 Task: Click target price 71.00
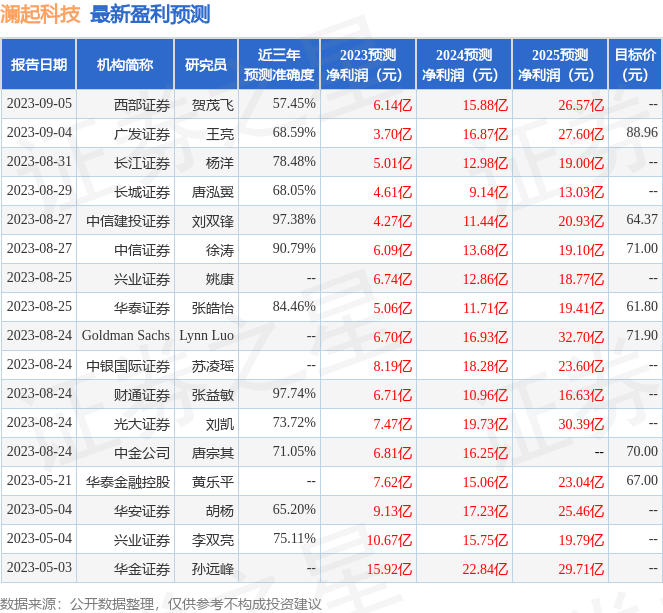(x=642, y=248)
